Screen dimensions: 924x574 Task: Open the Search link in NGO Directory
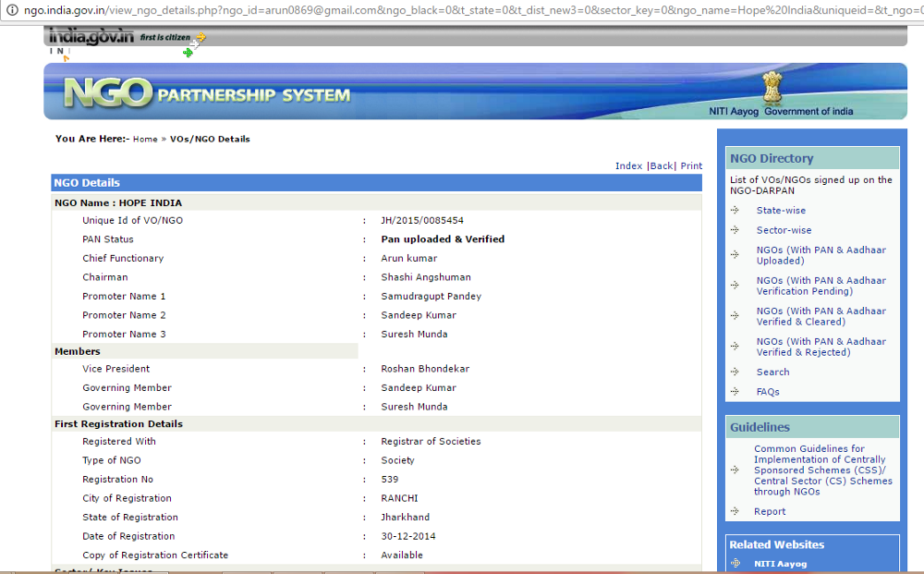(x=772, y=372)
